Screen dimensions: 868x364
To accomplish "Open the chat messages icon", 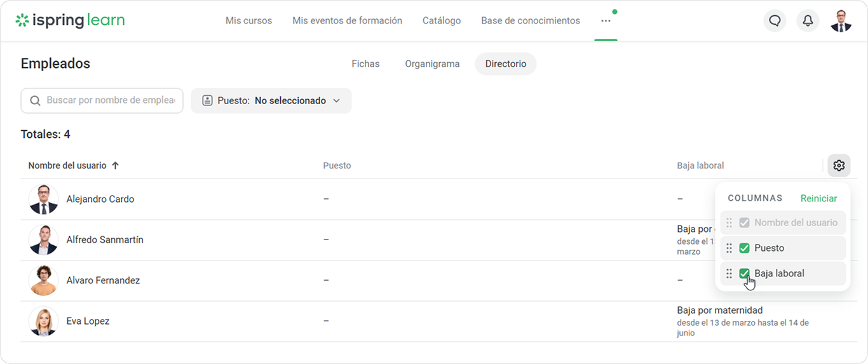I will (775, 21).
